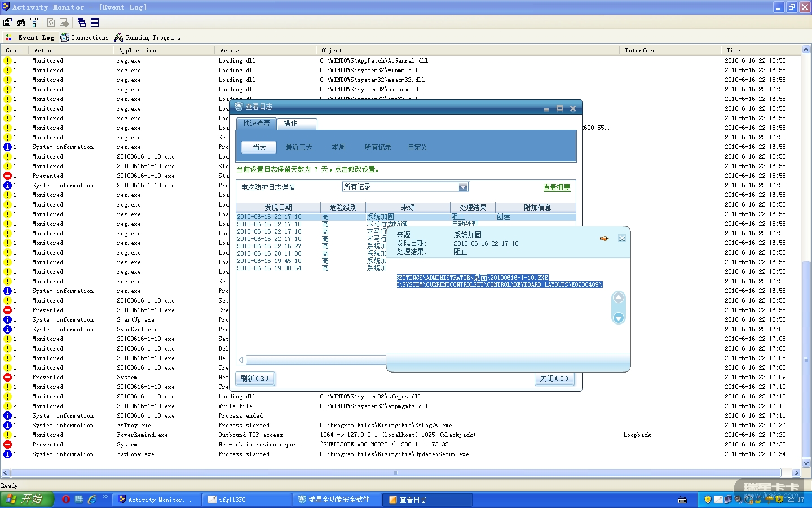Click the tile windows toolbar icon
The image size is (812, 508).
(x=95, y=22)
